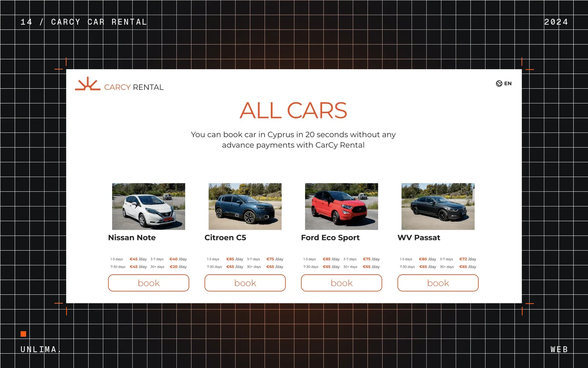Screen dimensions: 588x368
Task: Click Citroen C5 3-7 days €75 price
Action: pyautogui.click(x=275, y=259)
